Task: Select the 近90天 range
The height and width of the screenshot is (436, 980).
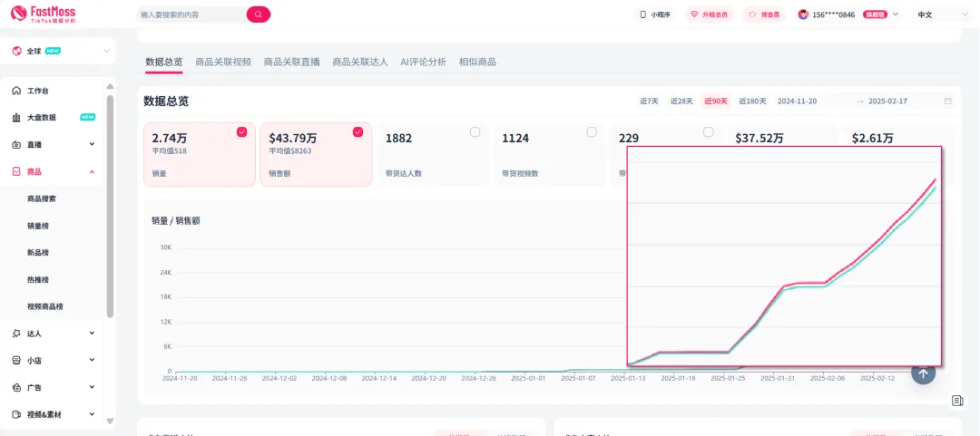Action: pos(716,102)
